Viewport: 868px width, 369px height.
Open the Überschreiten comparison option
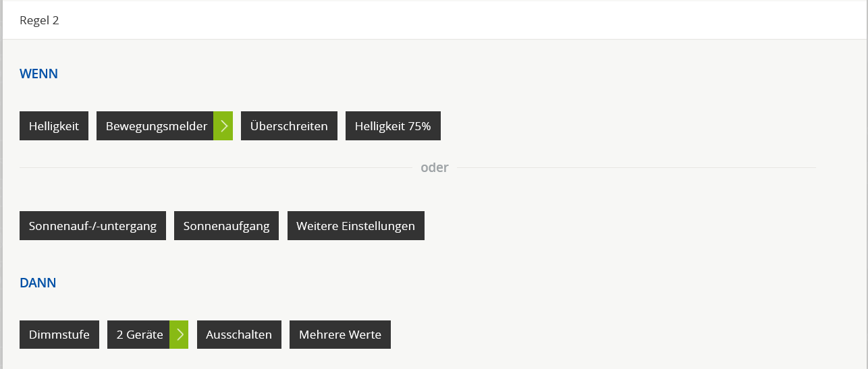[289, 126]
